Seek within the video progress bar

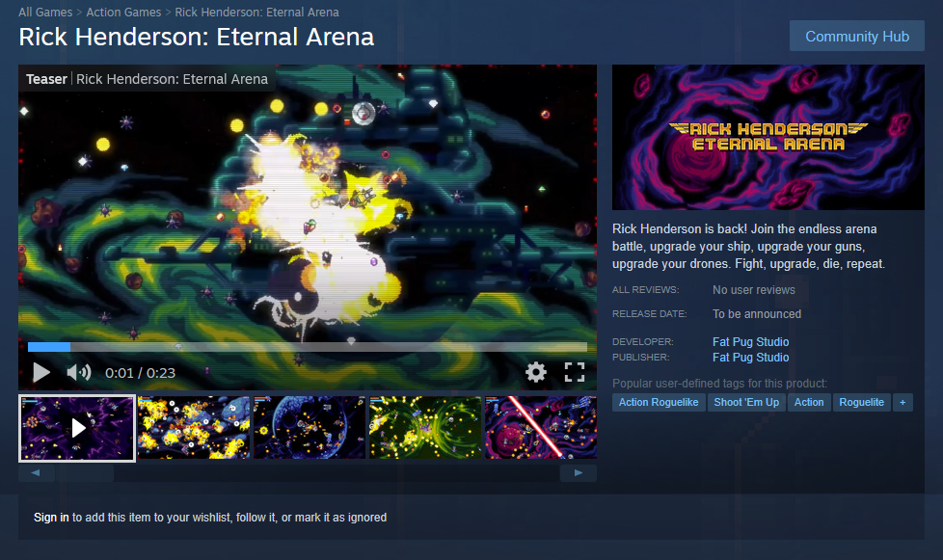click(x=308, y=347)
